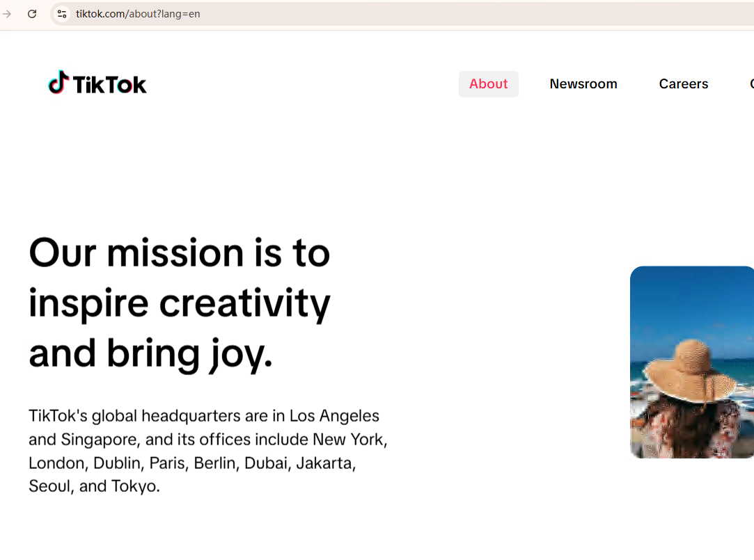Screen dimensions: 754x560
Task: Click 'New York' in the offices list
Action: tap(348, 440)
